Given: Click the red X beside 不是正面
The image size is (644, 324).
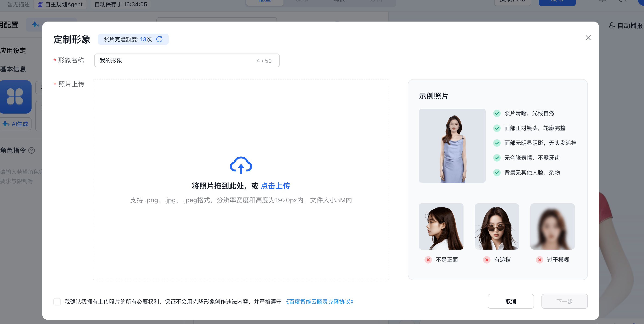Looking at the screenshot, I should (428, 260).
